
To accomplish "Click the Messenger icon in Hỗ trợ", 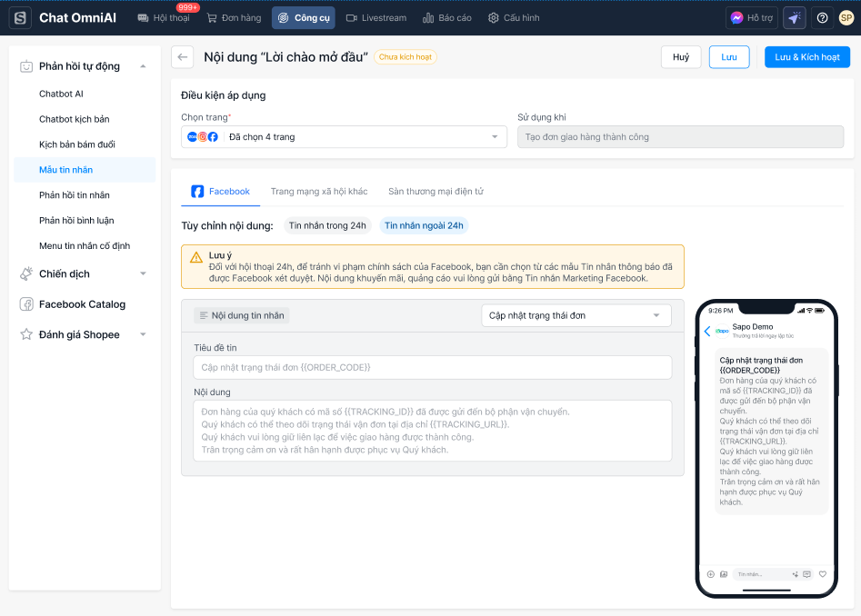I will [737, 17].
